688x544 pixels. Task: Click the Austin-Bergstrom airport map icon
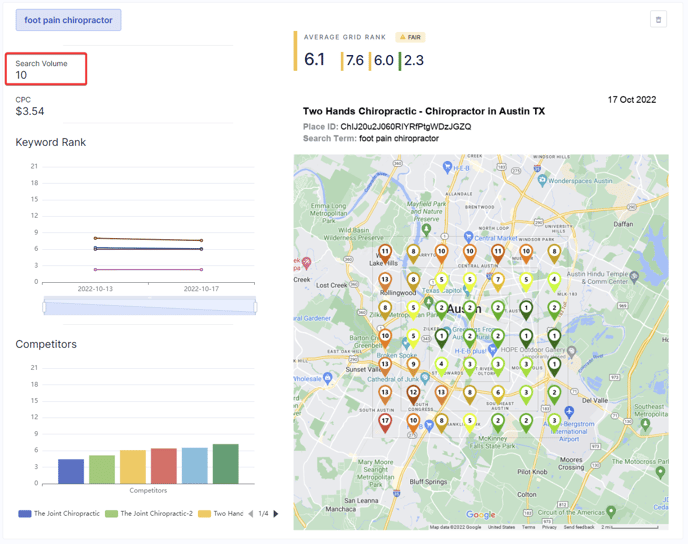pyautogui.click(x=569, y=412)
